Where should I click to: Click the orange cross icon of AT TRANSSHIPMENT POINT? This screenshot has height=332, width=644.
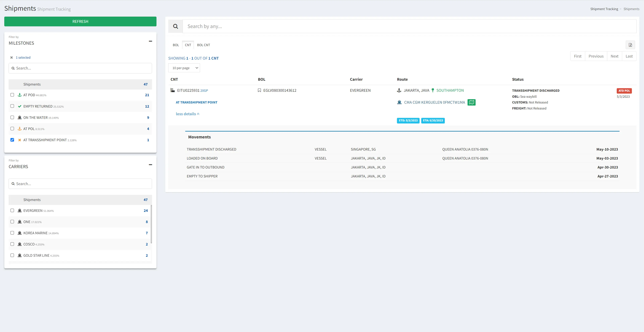click(x=20, y=140)
